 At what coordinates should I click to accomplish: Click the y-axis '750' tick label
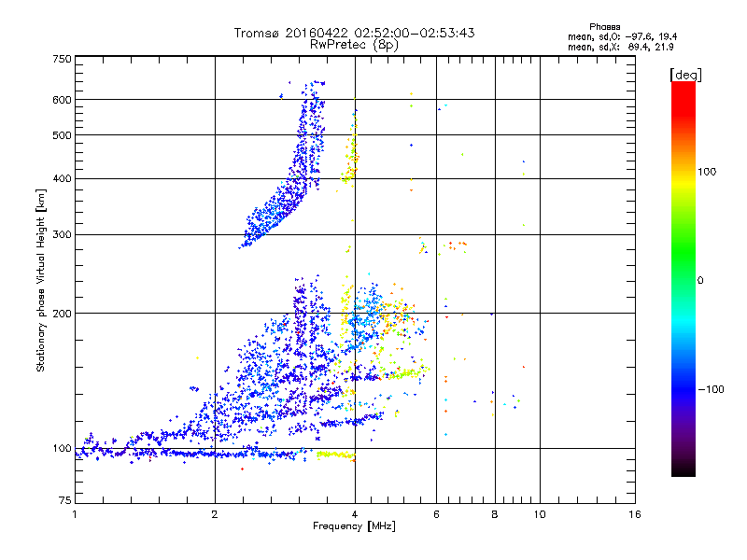point(62,59)
